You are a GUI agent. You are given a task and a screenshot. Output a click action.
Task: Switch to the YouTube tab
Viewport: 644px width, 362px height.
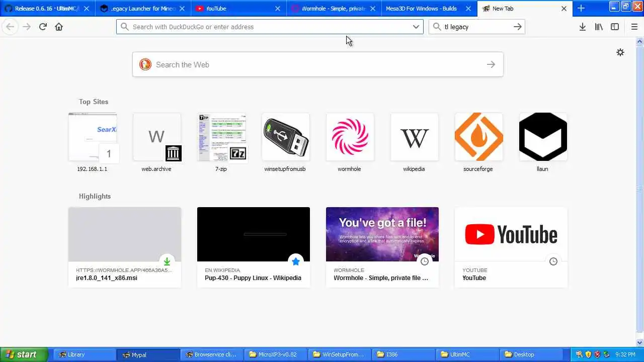tap(238, 9)
